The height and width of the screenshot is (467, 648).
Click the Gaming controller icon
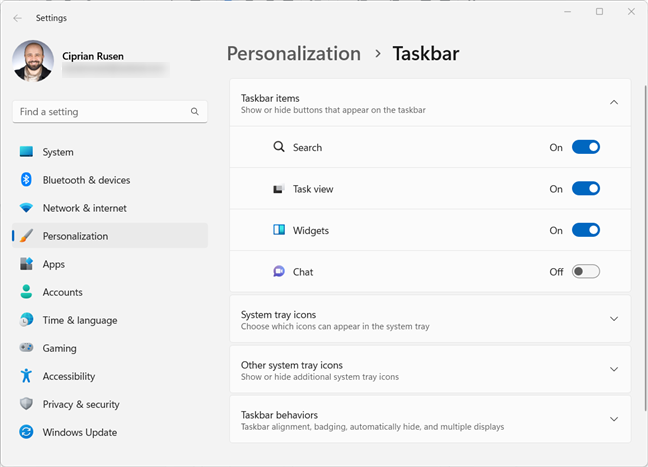pos(26,348)
